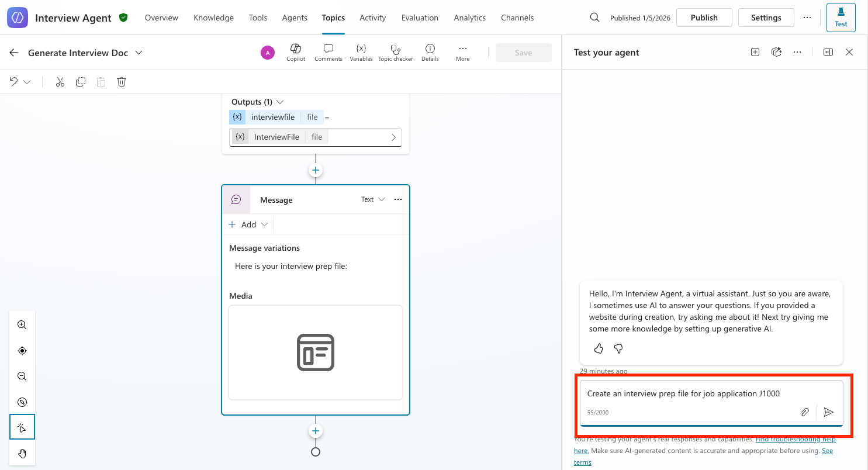Click the cut scissors icon
Image resolution: width=868 pixels, height=470 pixels.
(x=60, y=82)
